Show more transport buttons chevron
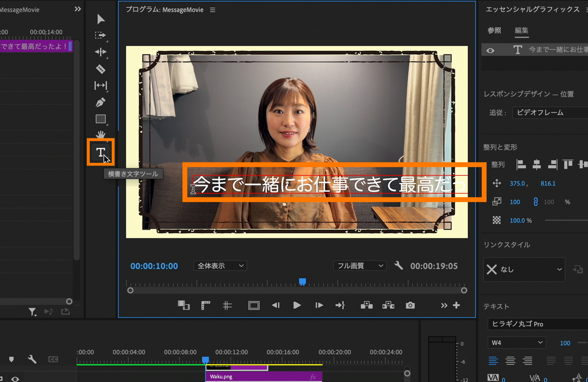588x382 pixels. 444,305
